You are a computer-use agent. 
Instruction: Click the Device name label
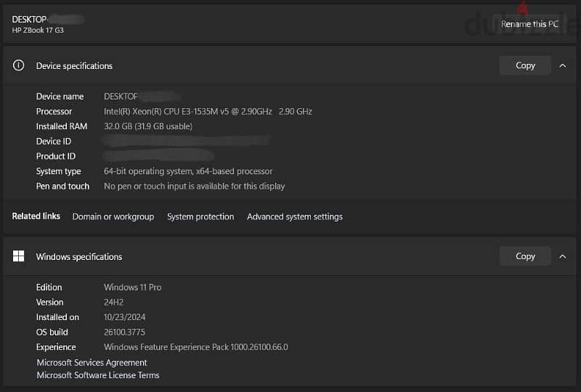[x=60, y=97]
